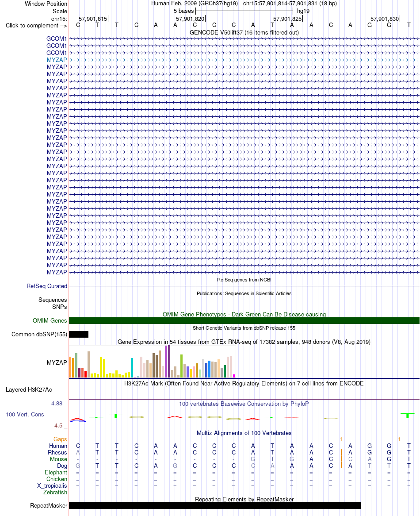Click the 'Human' alignment row label
Image resolution: width=420 pixels, height=516 pixels.
(x=58, y=446)
